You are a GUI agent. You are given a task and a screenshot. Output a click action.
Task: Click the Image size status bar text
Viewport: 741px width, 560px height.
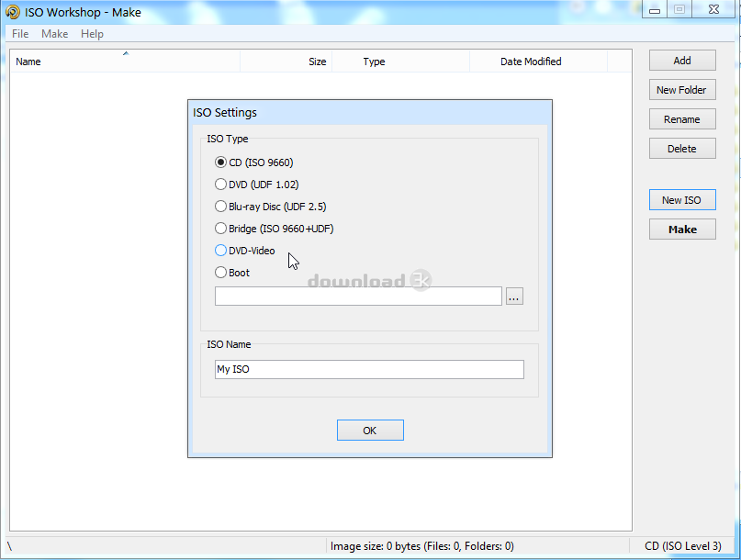click(422, 546)
